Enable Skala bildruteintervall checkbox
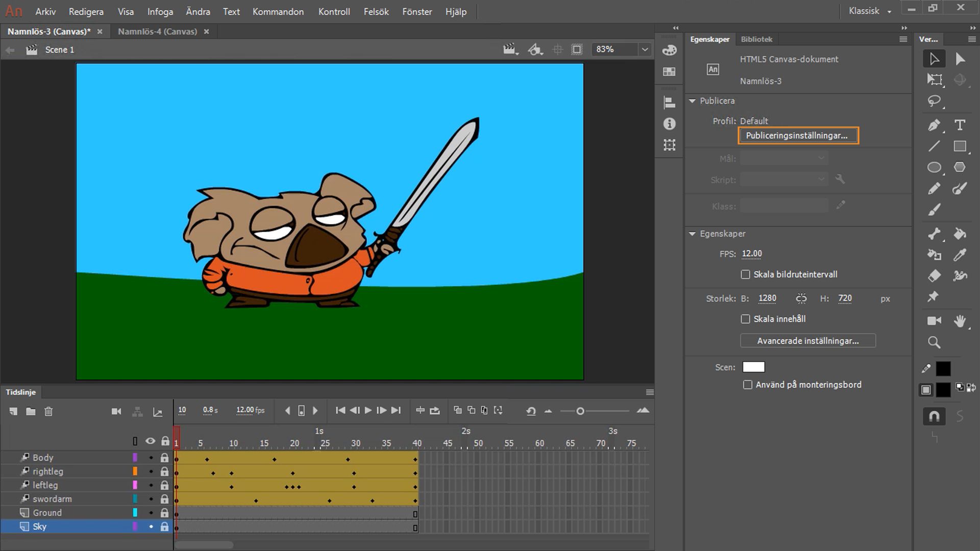This screenshot has height=551, width=980. point(745,274)
